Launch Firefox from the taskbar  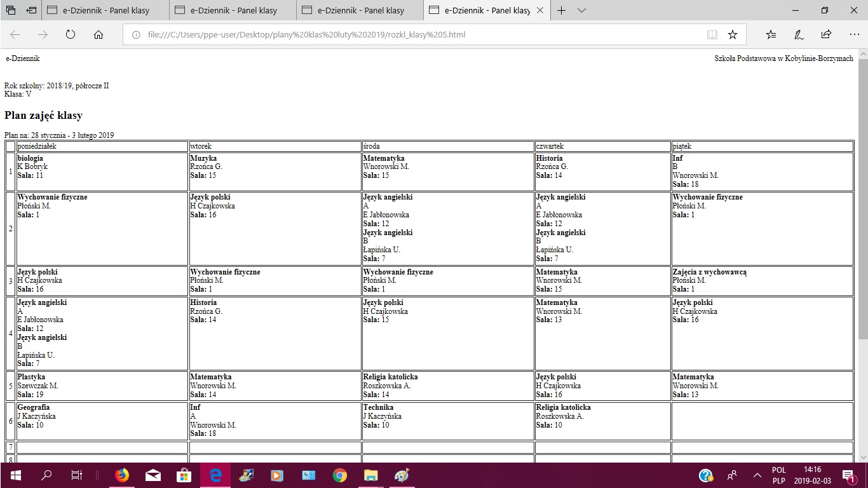121,475
